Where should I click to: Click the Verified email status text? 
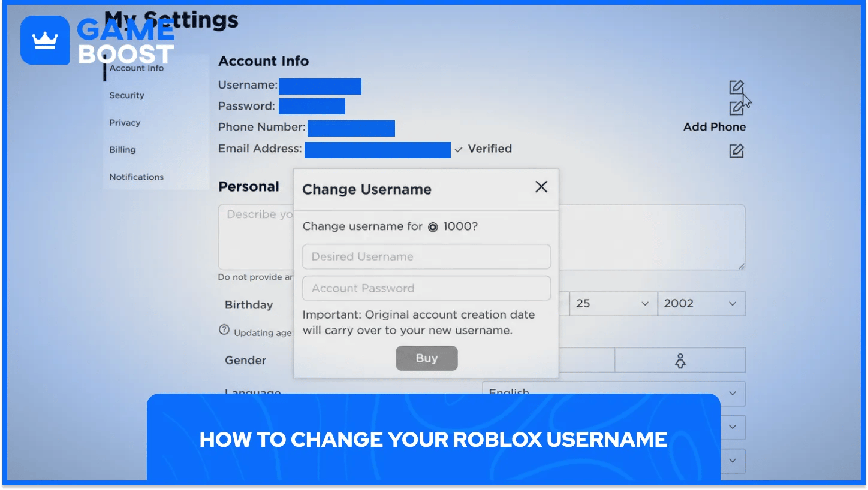(x=490, y=149)
